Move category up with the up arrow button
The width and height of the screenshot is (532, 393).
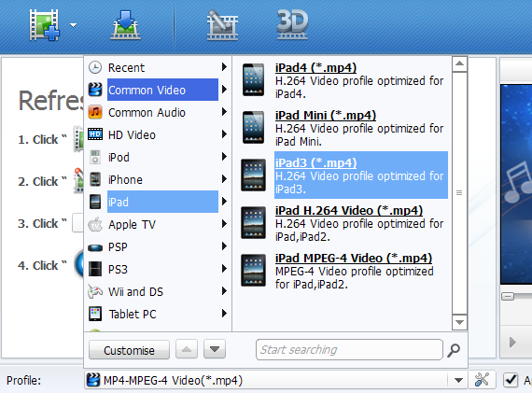pos(187,349)
